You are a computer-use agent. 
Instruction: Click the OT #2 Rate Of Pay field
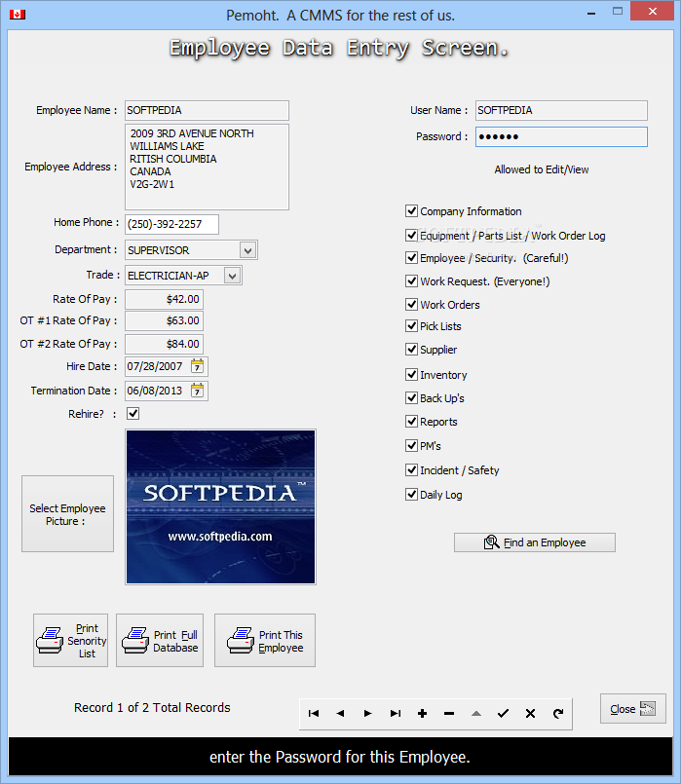164,344
